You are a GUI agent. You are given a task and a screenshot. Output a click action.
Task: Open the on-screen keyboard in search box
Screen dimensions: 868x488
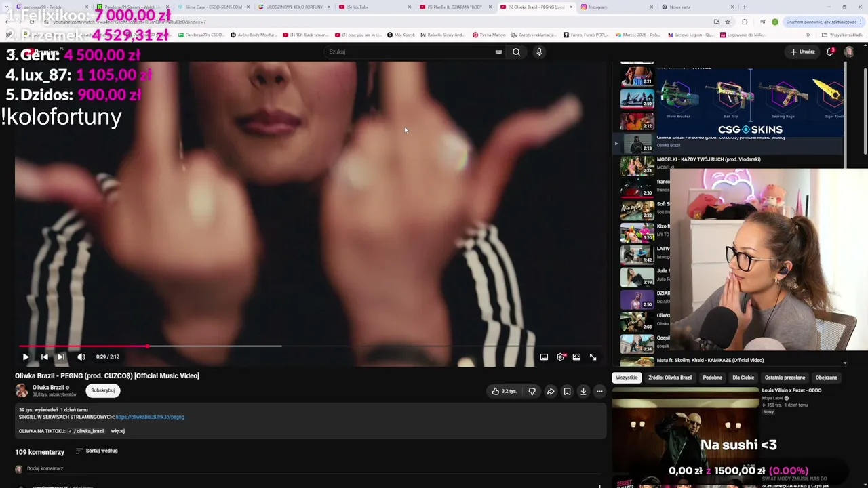pyautogui.click(x=498, y=52)
